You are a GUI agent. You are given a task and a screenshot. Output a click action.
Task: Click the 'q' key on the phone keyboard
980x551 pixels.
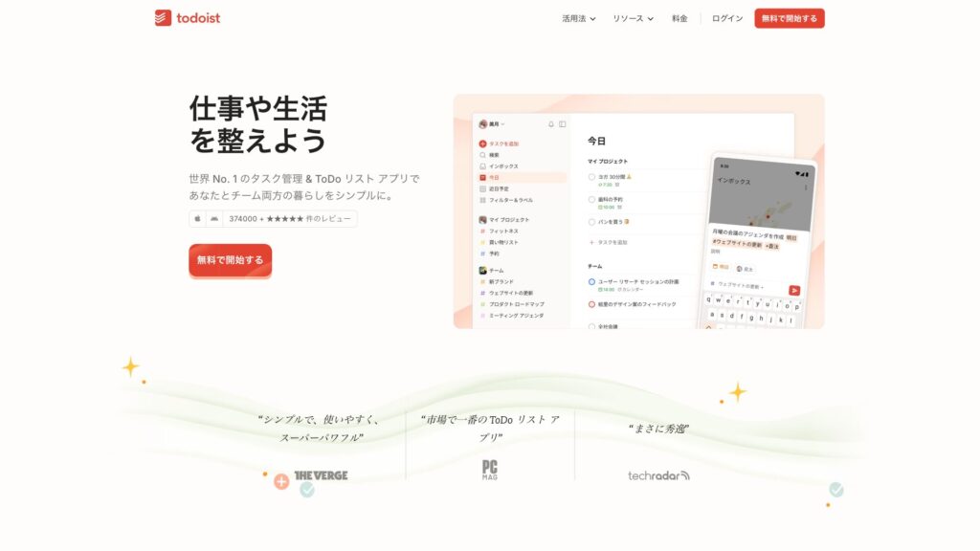click(x=709, y=299)
